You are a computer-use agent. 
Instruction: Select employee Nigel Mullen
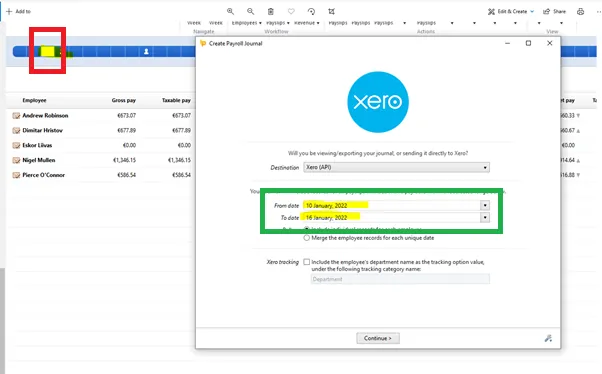[39, 160]
